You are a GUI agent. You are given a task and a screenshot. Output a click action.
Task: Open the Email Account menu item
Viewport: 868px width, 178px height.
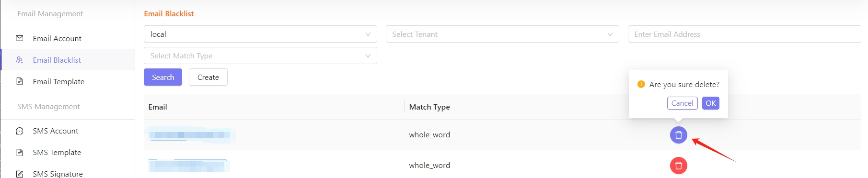coord(68,38)
